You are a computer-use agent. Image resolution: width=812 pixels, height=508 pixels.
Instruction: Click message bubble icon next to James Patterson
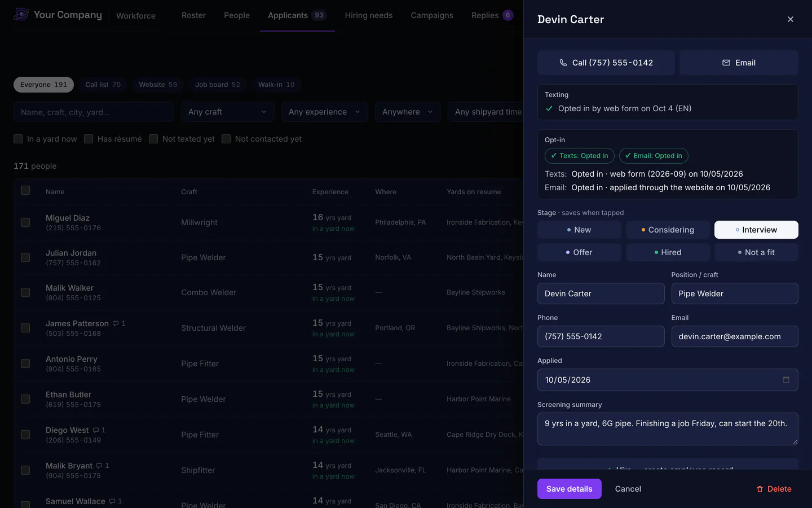[116, 323]
